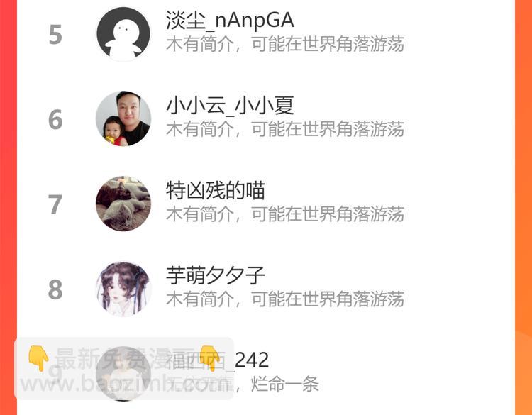532x415 pixels.
Task: Open the default snowman avatar of 淡尘_nAnpGA
Action: coord(123,33)
